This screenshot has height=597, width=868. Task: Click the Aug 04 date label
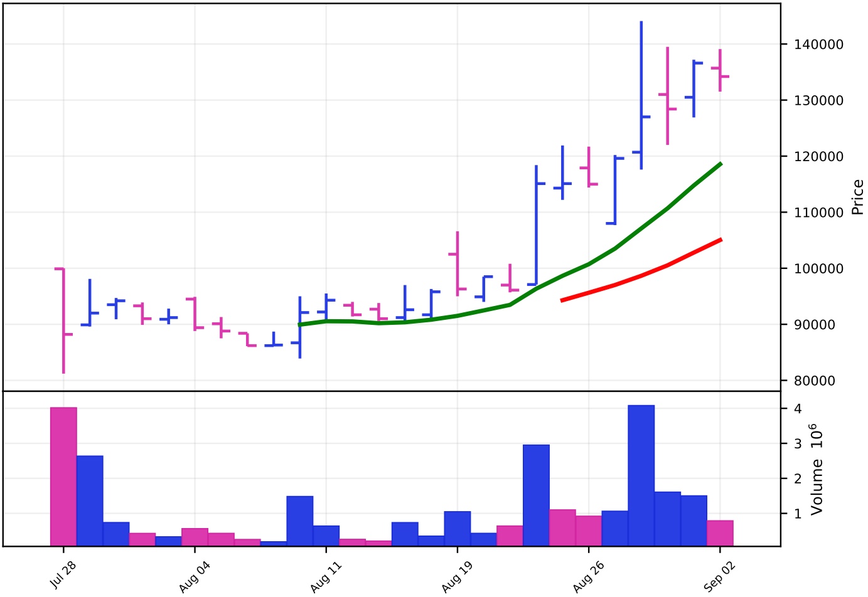pyautogui.click(x=194, y=577)
